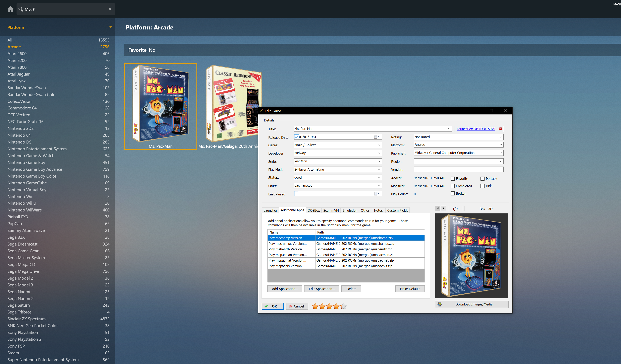Viewport: 621px width, 364px height.
Task: Select Play mspacman Version row
Action: (x=346, y=255)
